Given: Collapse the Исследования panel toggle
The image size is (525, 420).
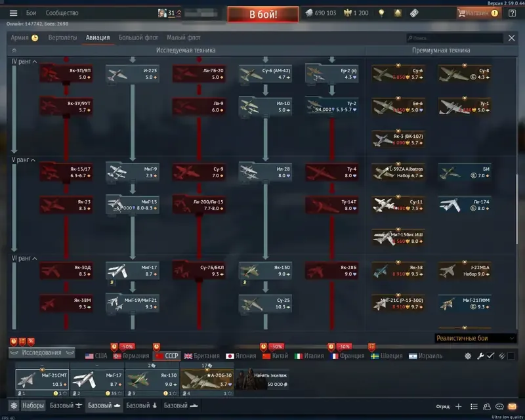Looking at the screenshot, I should pyautogui.click(x=41, y=352).
